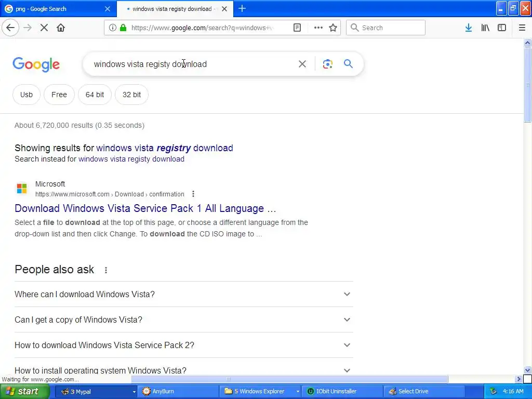532x399 pixels.
Task: Open the Windows Explorer taskbar group
Action: [260, 391]
